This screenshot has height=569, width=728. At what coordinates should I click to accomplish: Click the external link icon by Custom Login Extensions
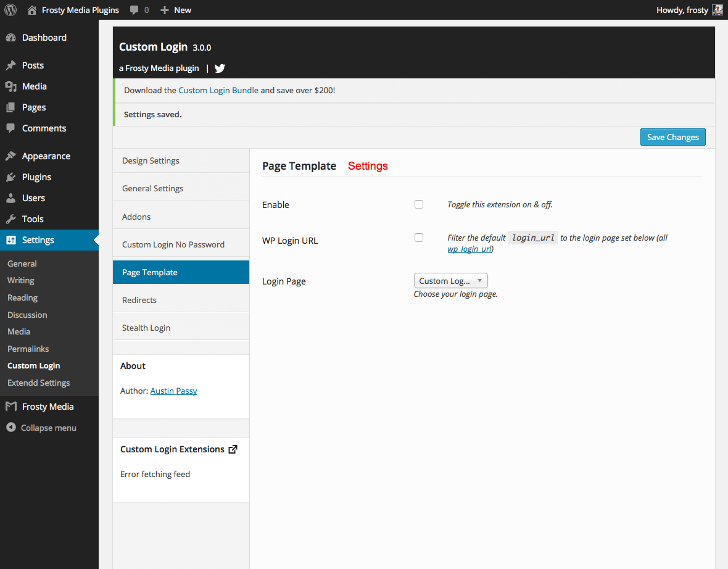(x=233, y=449)
